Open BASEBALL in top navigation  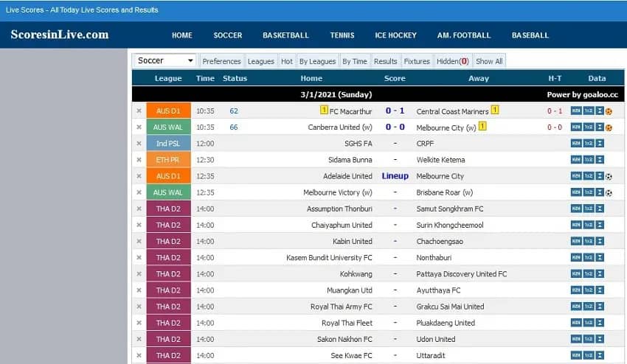530,35
